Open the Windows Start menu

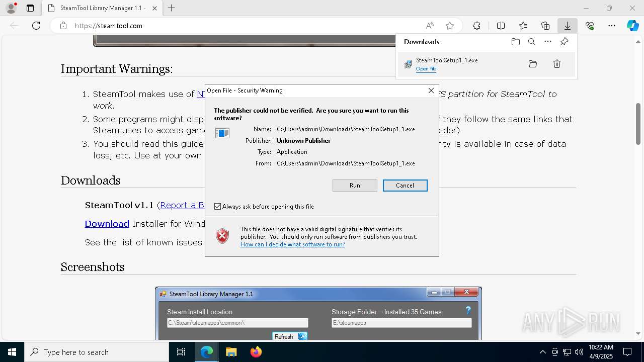pos(12,352)
